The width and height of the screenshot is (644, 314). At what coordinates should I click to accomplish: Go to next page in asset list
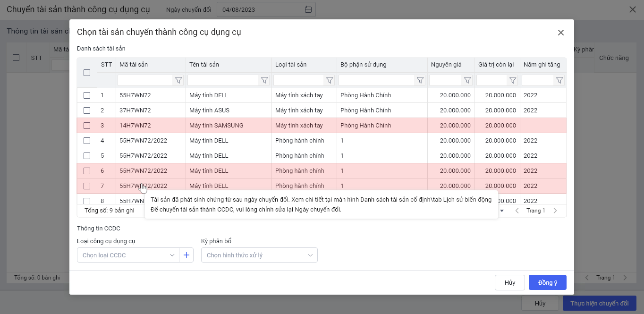pyautogui.click(x=555, y=211)
